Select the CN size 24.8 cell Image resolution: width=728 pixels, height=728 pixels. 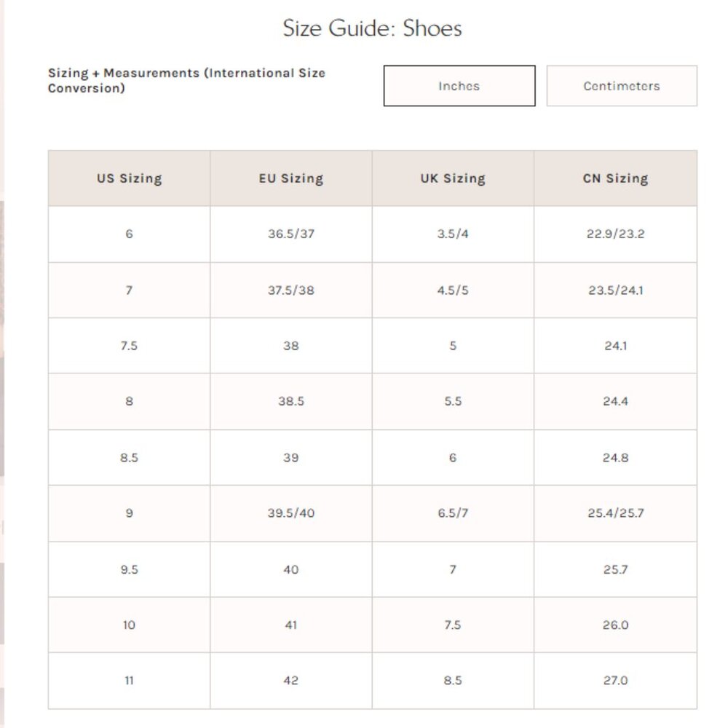(616, 458)
